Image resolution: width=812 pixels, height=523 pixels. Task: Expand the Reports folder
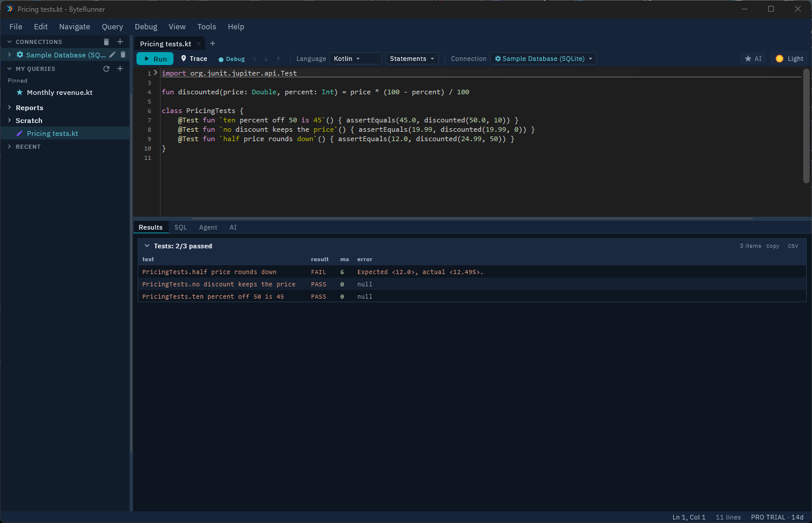tap(9, 108)
